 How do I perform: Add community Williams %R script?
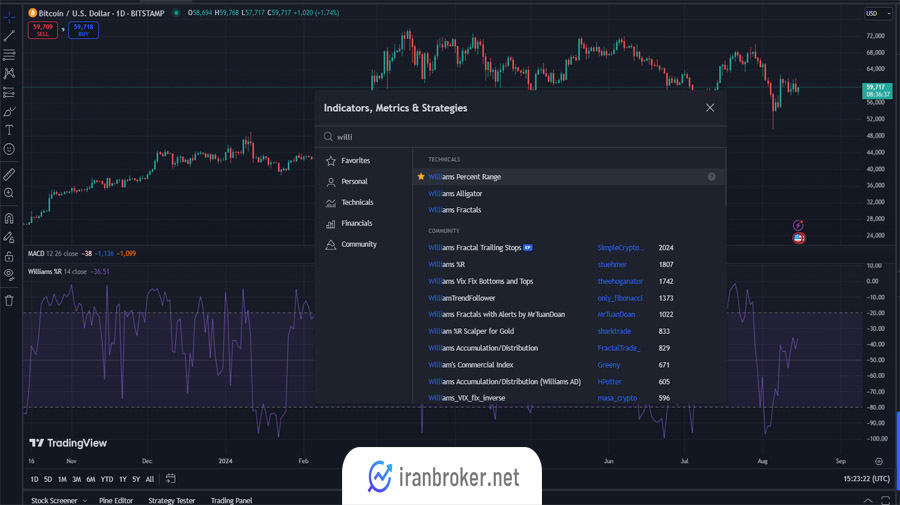447,265
